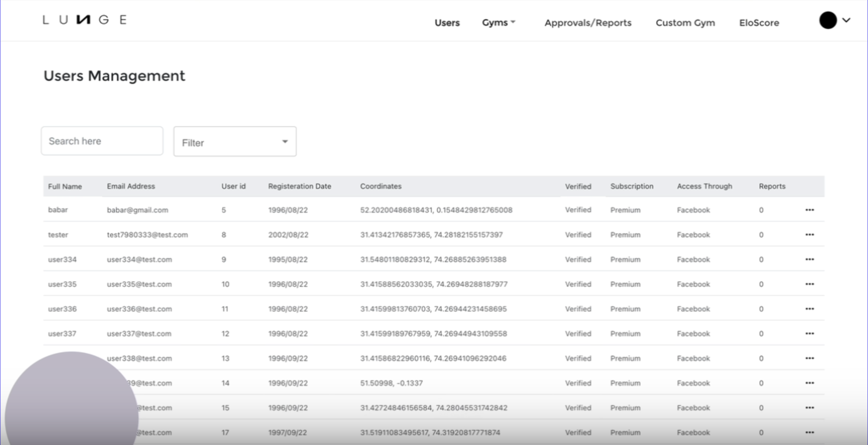Open the Filter dropdown
The image size is (868, 445).
click(235, 142)
